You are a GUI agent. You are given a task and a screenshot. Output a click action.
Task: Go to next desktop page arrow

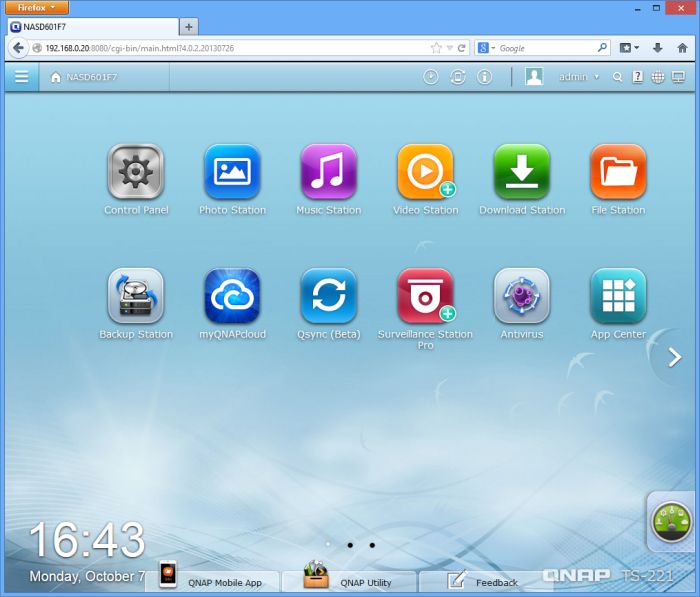pos(675,357)
